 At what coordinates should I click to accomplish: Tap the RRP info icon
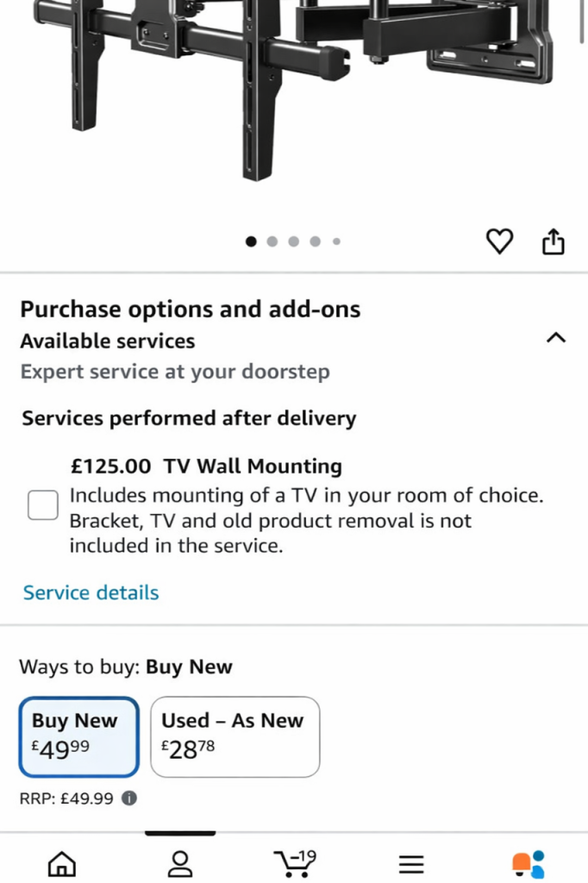pos(129,798)
